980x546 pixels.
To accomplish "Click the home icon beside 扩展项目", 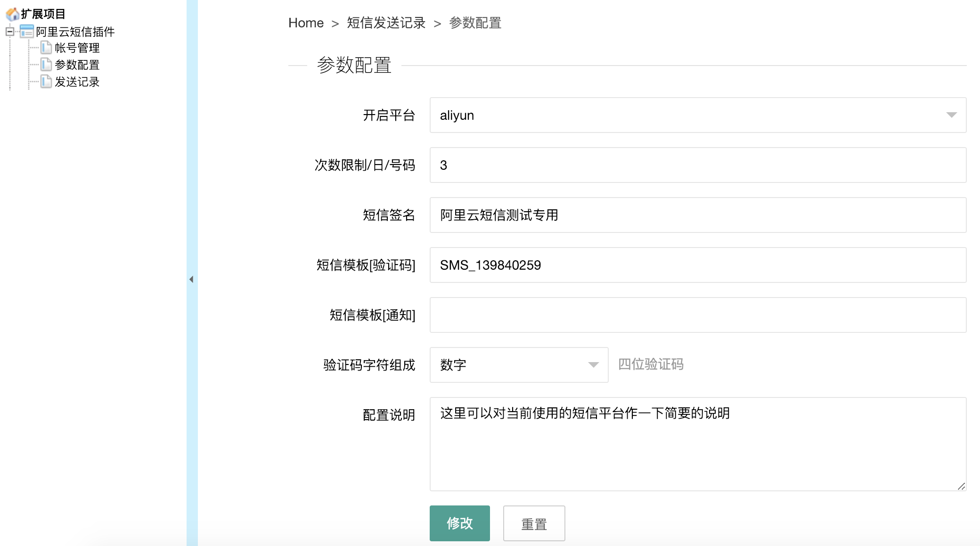I will point(12,14).
